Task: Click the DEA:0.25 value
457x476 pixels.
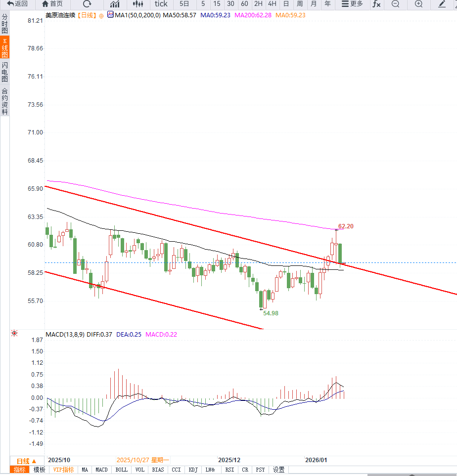Action: 129,334
